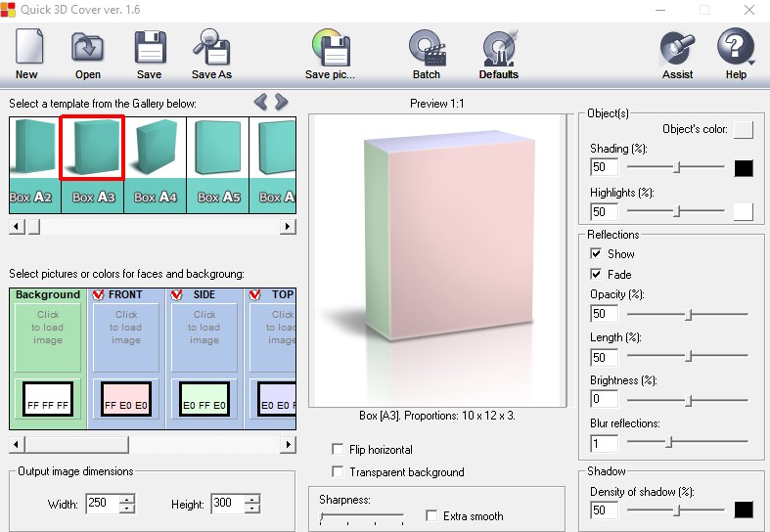Decrease Height using the down stepper arrow
Image resolution: width=770 pixels, height=532 pixels.
point(252,510)
